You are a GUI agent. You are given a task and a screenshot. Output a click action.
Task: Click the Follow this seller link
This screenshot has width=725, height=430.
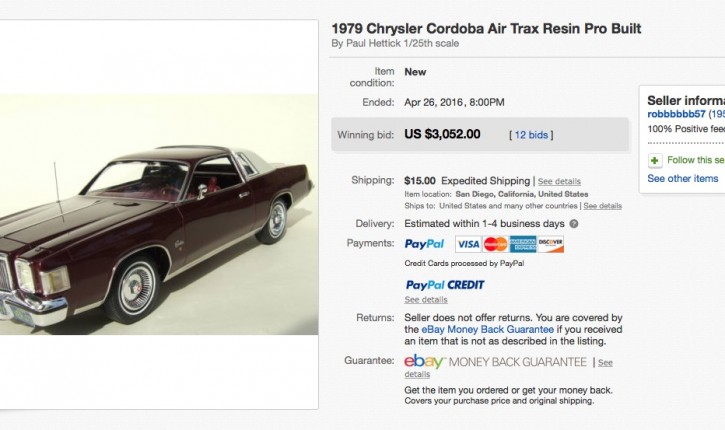click(695, 160)
